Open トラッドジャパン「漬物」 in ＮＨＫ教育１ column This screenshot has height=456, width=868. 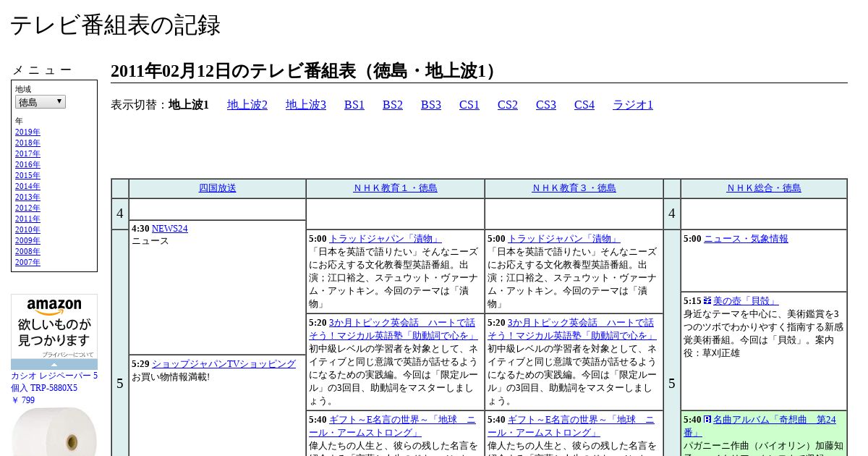386,239
